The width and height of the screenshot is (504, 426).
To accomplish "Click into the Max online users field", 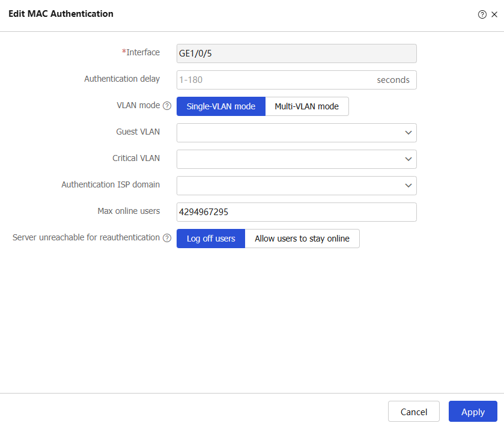I will tap(296, 212).
